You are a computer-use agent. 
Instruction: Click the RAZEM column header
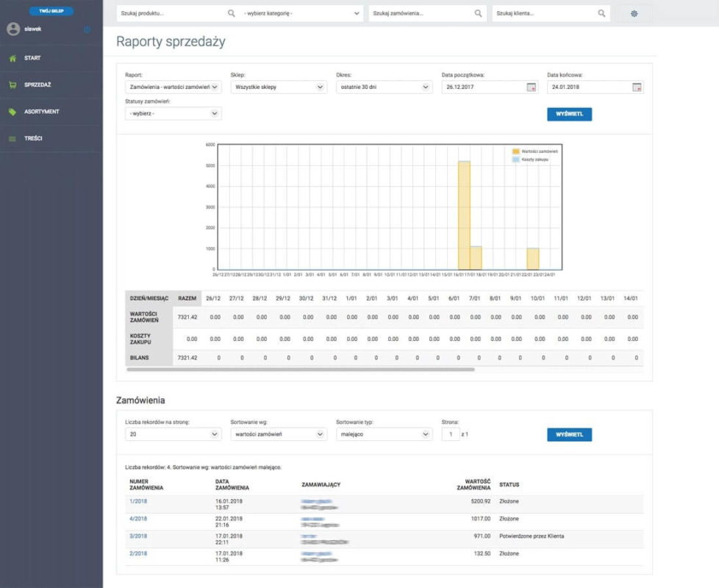click(187, 298)
